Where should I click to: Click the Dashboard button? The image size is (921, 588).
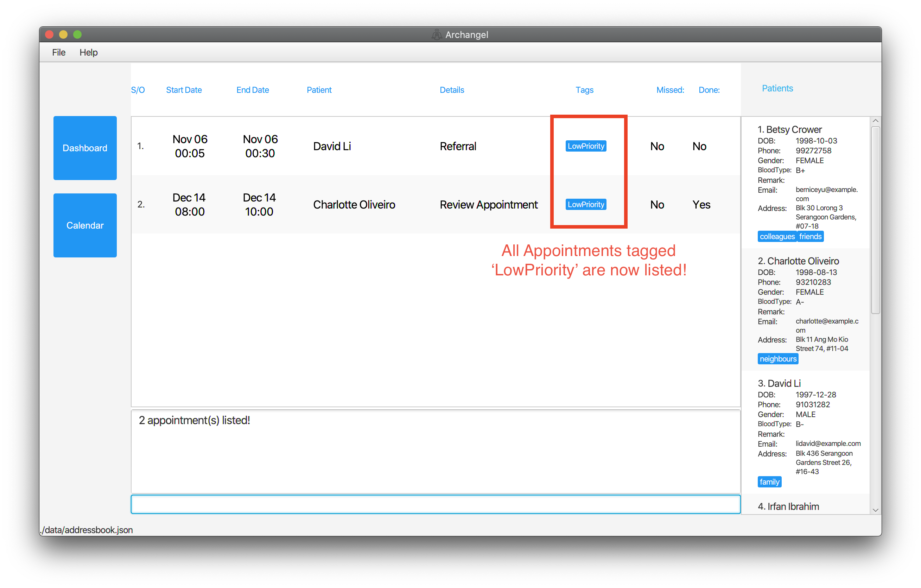tap(85, 148)
